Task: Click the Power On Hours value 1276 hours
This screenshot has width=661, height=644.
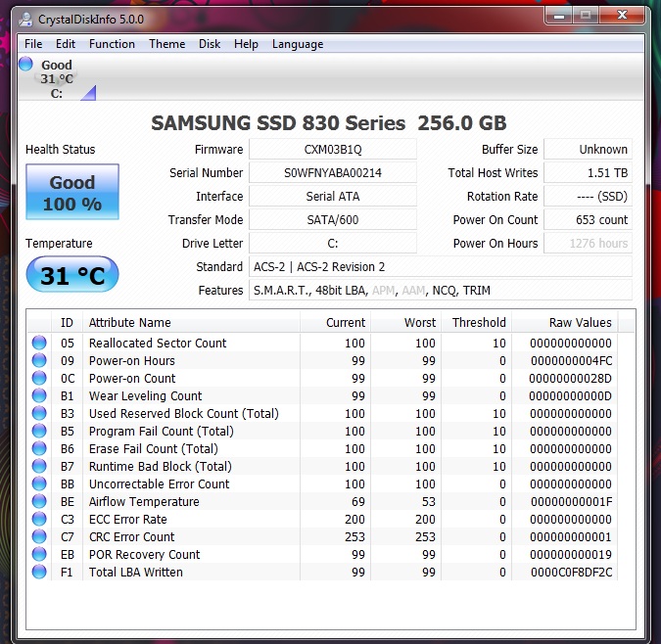Action: 589,244
